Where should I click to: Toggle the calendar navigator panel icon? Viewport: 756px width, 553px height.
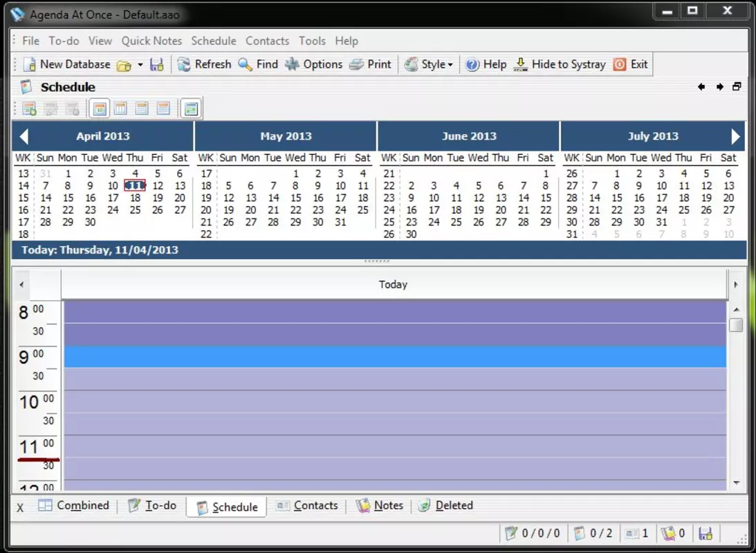pos(191,109)
